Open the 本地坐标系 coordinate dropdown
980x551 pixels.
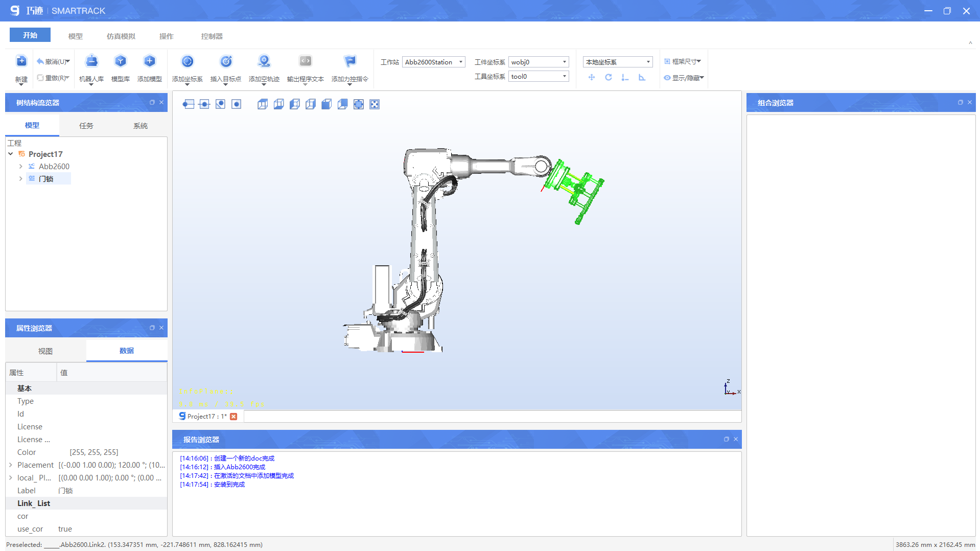tap(618, 62)
